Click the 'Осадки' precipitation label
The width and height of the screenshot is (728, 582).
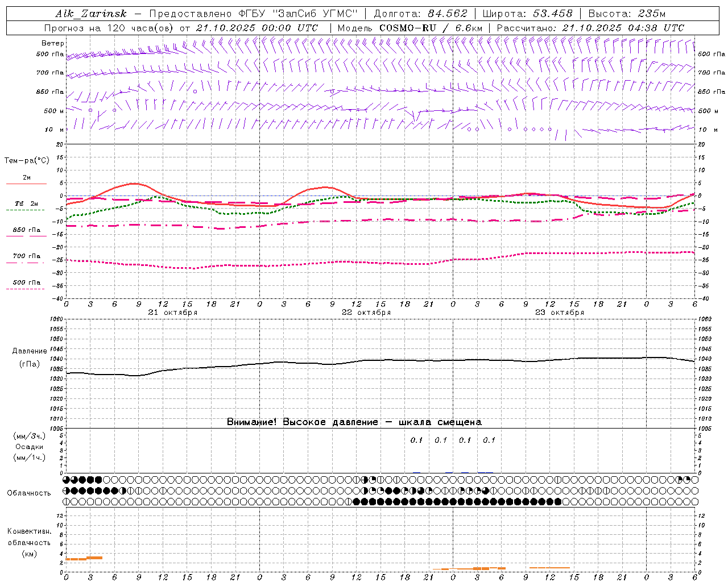[30, 447]
